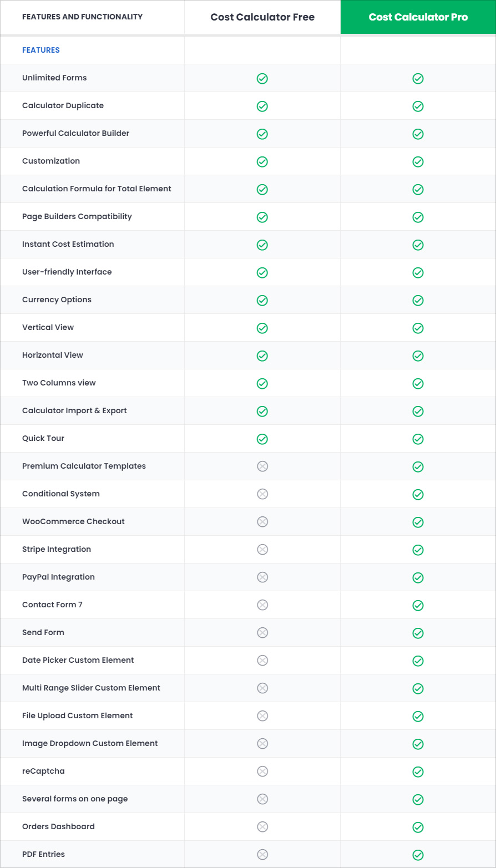Click the Free cross for Premium Calculator Templates
The image size is (496, 868).
click(262, 466)
